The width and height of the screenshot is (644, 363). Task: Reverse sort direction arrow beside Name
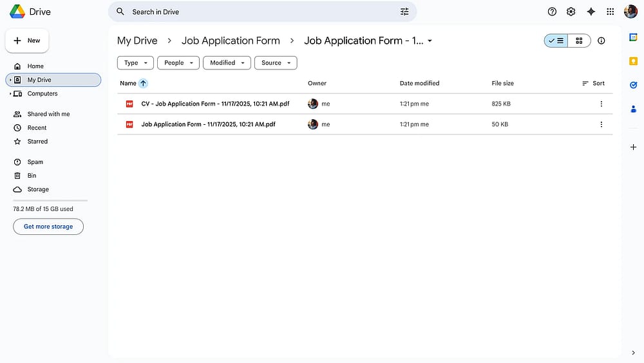point(143,84)
